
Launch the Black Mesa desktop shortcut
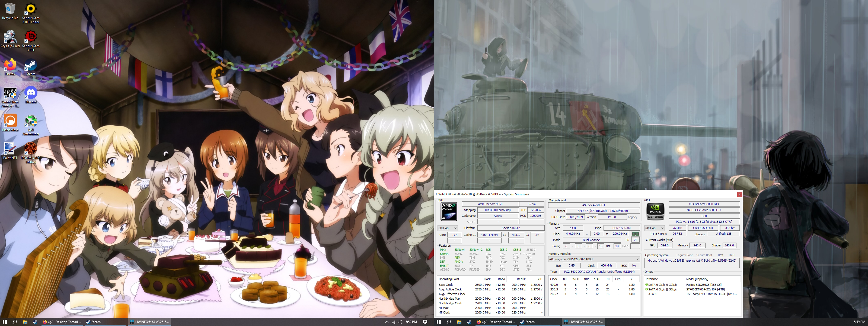(x=10, y=123)
